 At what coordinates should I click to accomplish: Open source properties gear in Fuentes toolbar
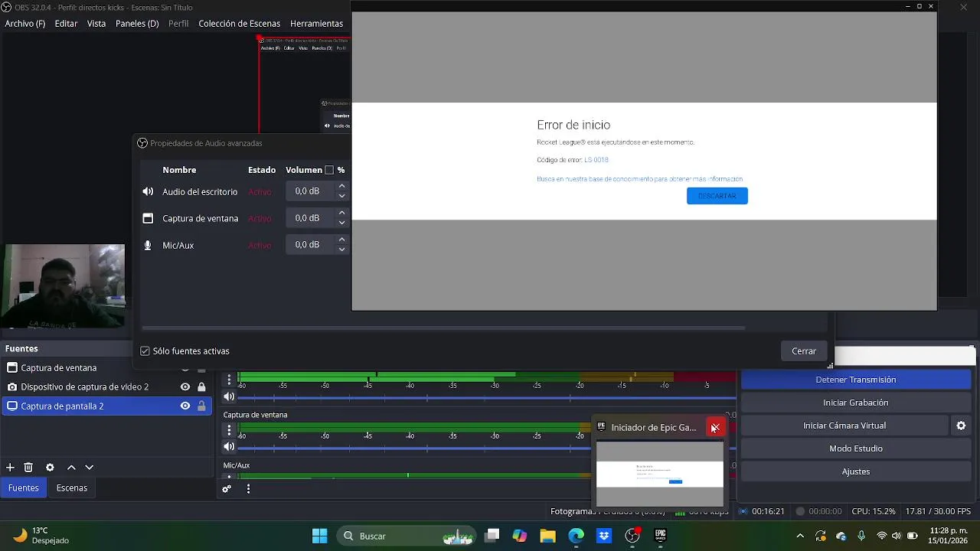coord(50,468)
